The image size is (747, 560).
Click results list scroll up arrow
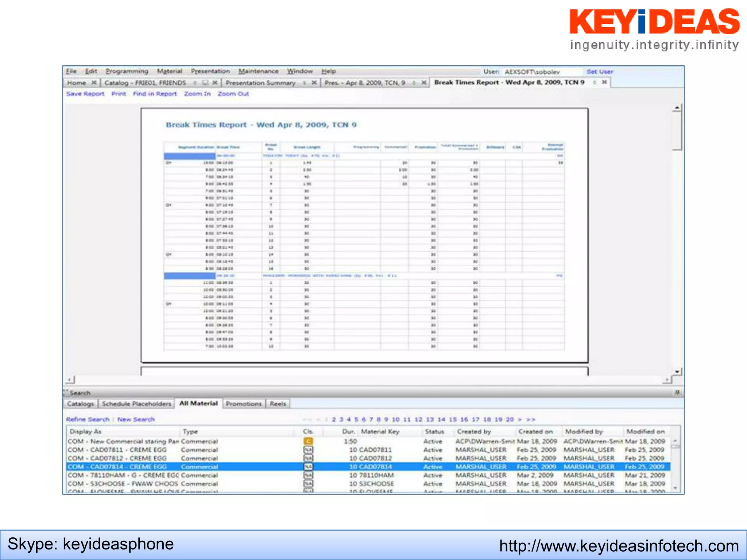click(675, 441)
